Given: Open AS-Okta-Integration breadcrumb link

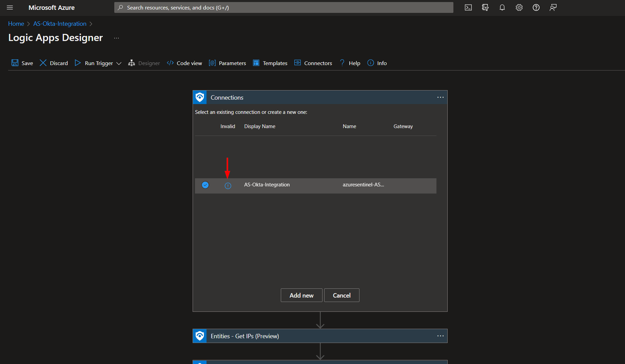Looking at the screenshot, I should pos(60,24).
